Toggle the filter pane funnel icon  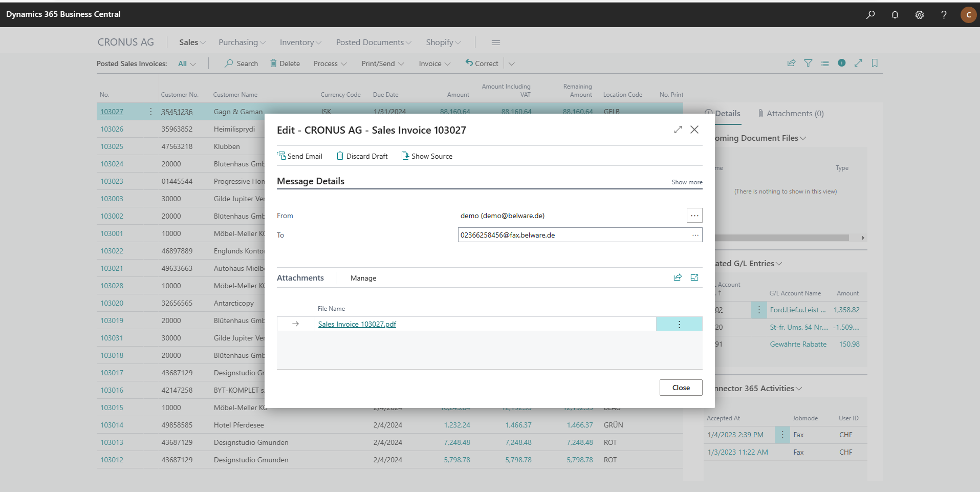point(808,63)
